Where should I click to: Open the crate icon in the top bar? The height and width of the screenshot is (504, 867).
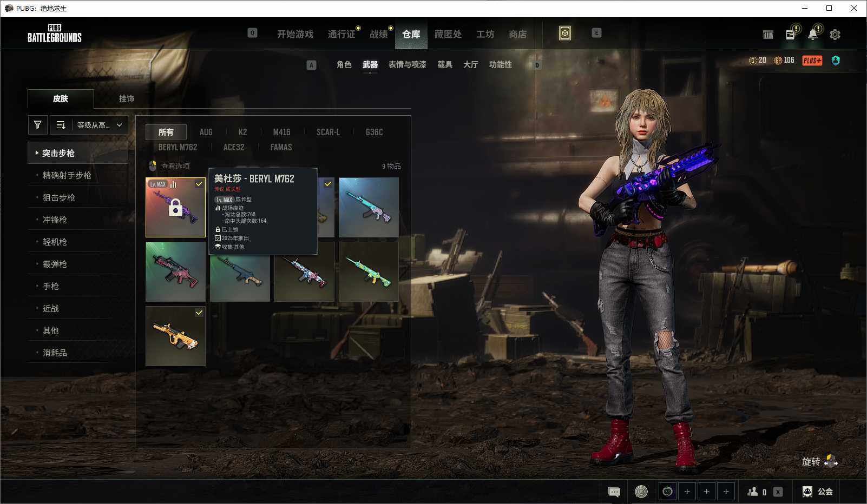(x=768, y=35)
